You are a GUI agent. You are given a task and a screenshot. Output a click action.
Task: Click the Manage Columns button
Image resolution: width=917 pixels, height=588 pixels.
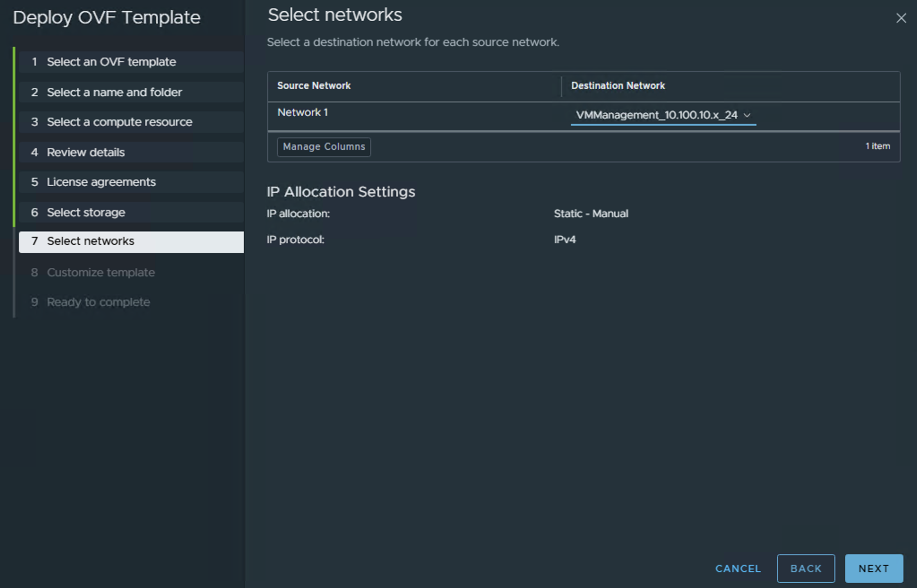[324, 147]
